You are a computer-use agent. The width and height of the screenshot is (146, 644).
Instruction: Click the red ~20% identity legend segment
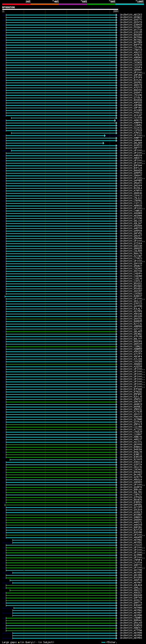(x=16, y=4)
